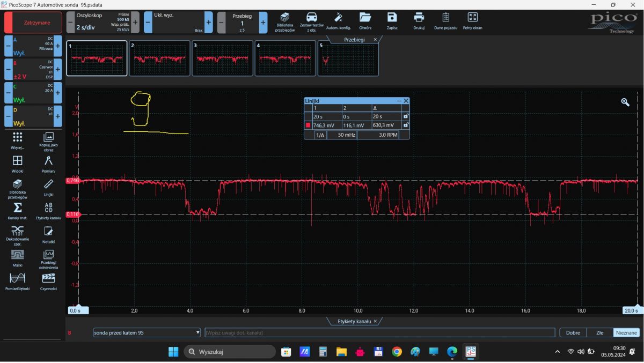The width and height of the screenshot is (644, 363).
Task: Open Dane pojazdu clipboard icon
Action: tap(445, 18)
